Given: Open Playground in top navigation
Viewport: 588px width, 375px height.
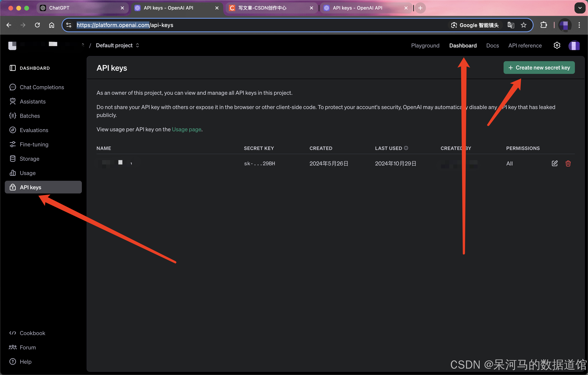Looking at the screenshot, I should click(x=425, y=45).
